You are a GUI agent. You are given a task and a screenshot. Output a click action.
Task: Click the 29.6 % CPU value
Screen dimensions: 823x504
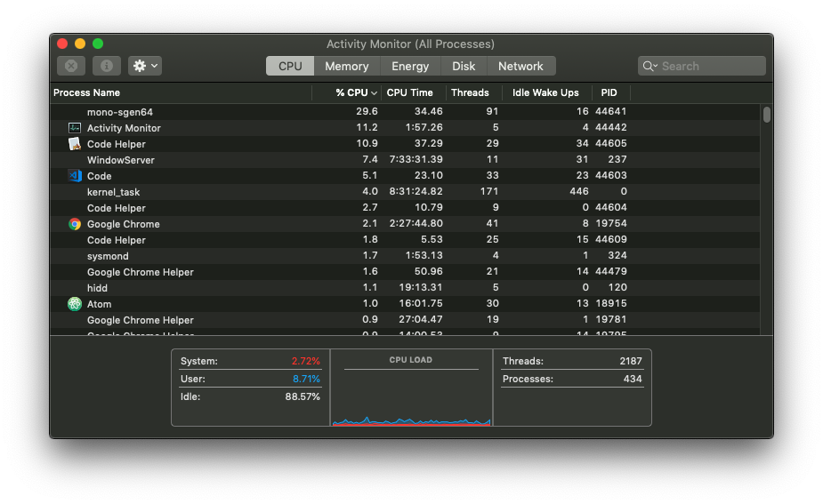coord(367,111)
